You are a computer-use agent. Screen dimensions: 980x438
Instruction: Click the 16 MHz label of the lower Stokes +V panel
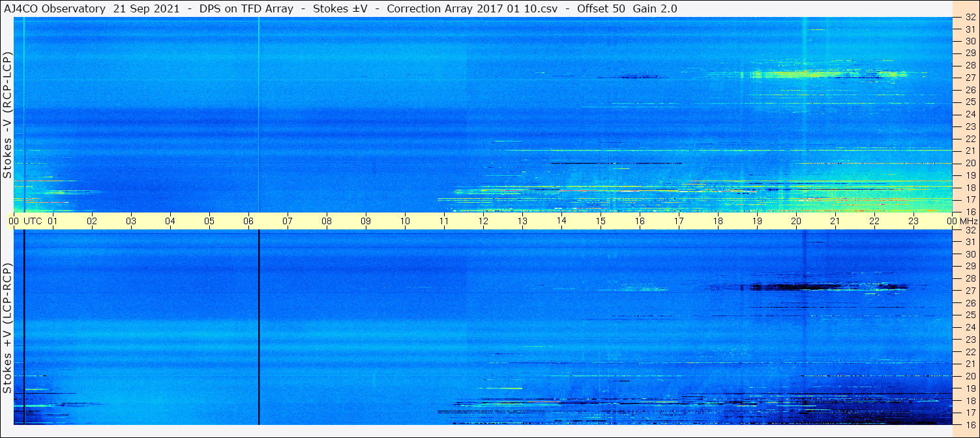coord(970,424)
